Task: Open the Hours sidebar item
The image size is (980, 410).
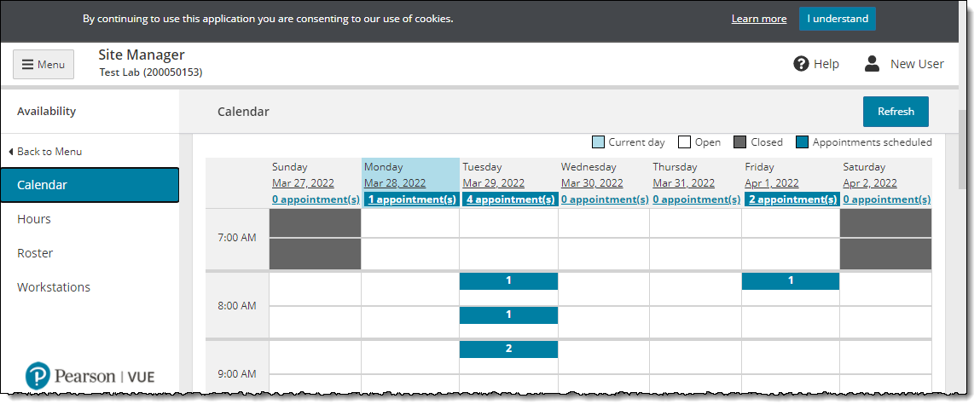Action: click(x=34, y=219)
